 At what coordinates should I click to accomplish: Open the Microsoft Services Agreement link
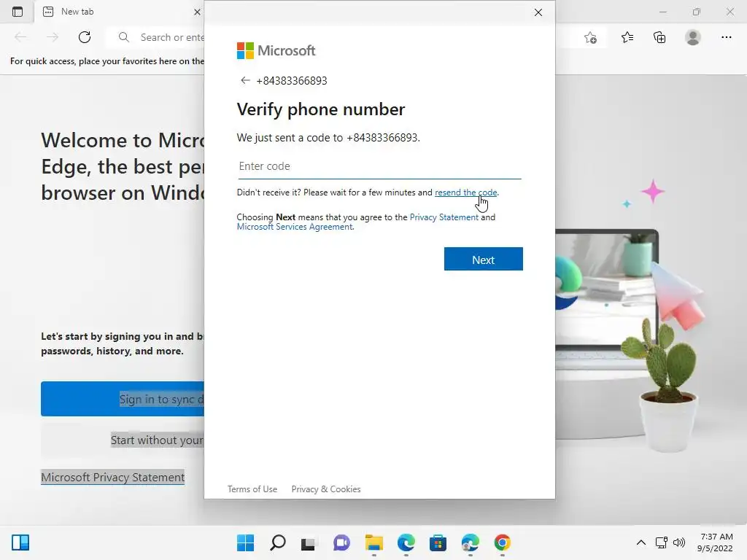point(295,227)
